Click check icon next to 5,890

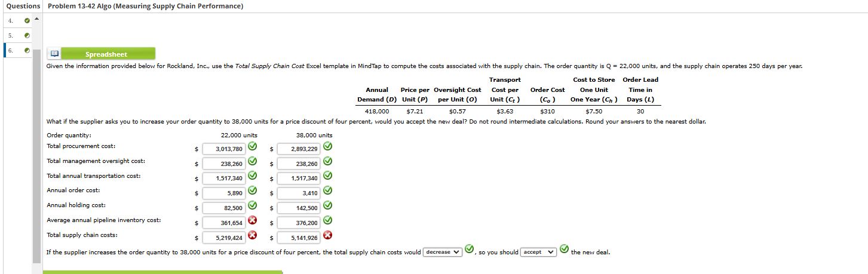point(253,191)
